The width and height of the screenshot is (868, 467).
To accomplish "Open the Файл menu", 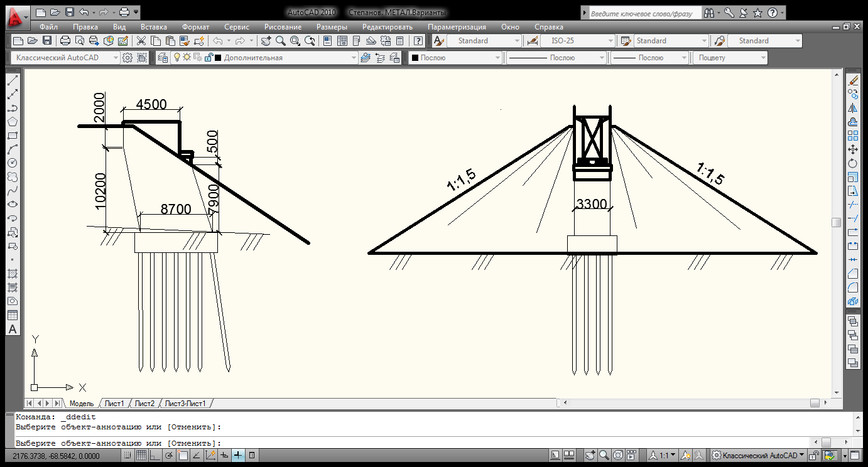I will point(48,27).
